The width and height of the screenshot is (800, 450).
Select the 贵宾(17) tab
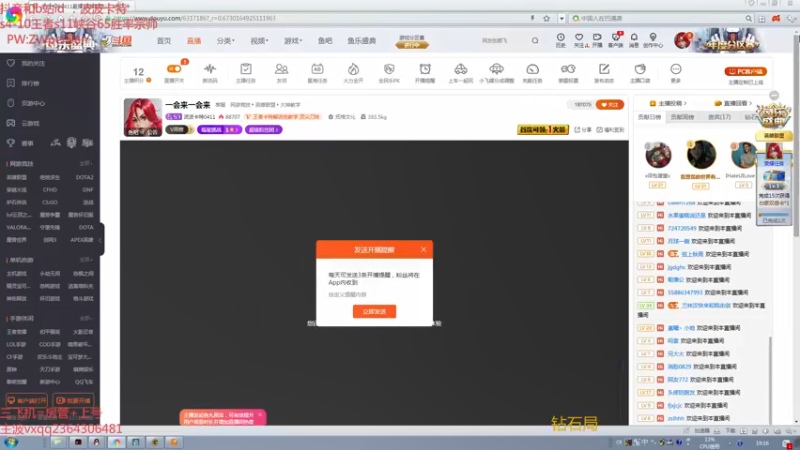(x=719, y=117)
